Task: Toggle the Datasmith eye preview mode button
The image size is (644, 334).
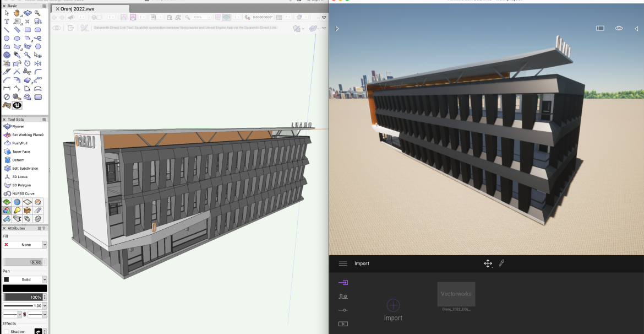Action: 57,28
